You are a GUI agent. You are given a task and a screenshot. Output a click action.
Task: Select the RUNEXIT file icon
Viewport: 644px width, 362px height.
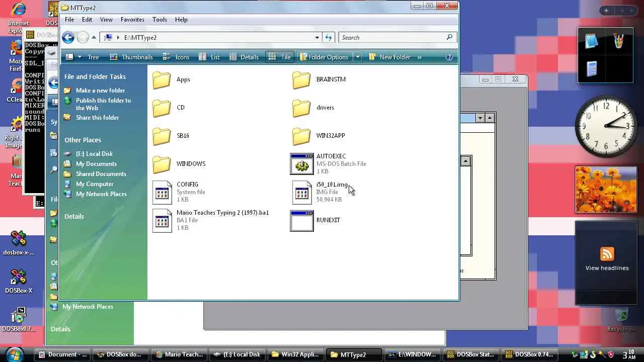[x=302, y=221]
